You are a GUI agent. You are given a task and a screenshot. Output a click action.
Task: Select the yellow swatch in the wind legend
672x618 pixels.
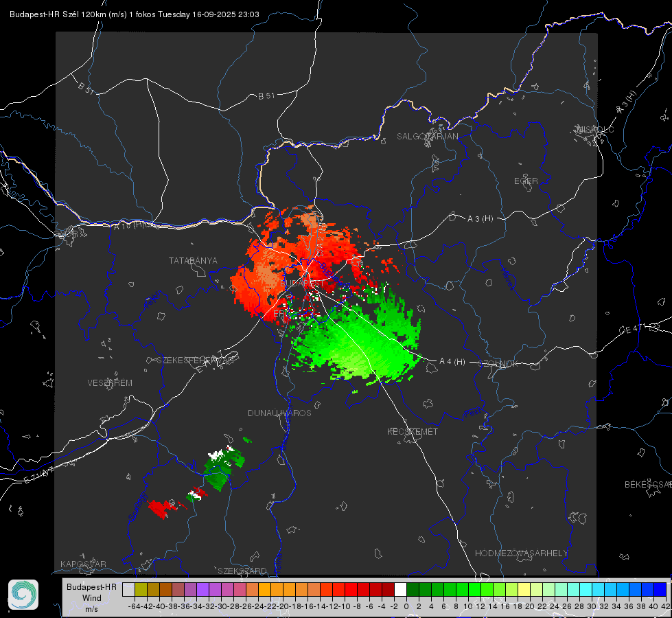(x=524, y=589)
